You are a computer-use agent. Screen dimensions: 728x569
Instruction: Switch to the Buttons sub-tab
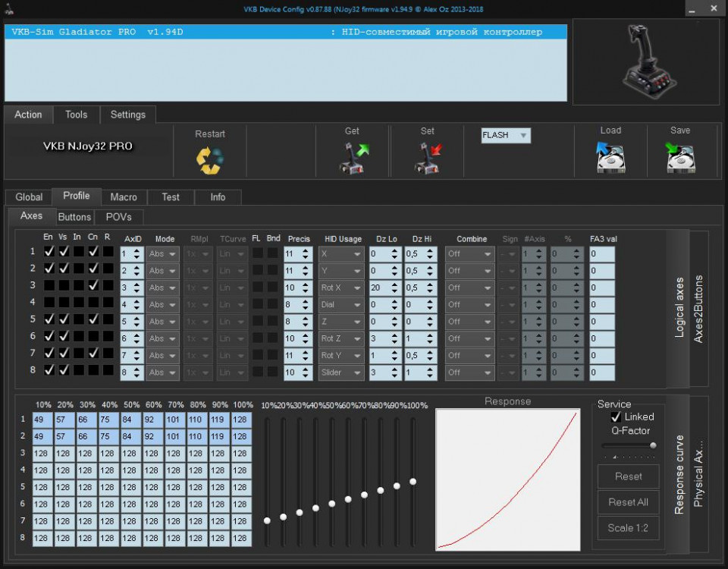74,217
